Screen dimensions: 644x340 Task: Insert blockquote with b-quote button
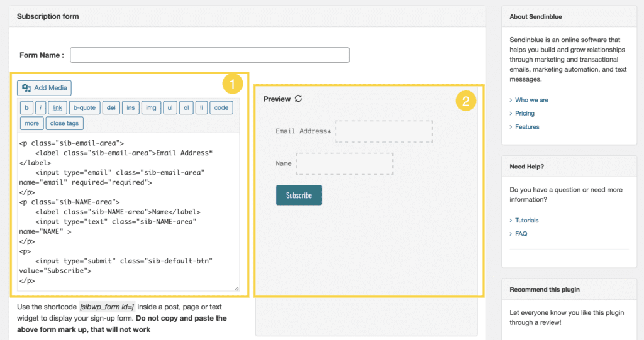(x=85, y=107)
